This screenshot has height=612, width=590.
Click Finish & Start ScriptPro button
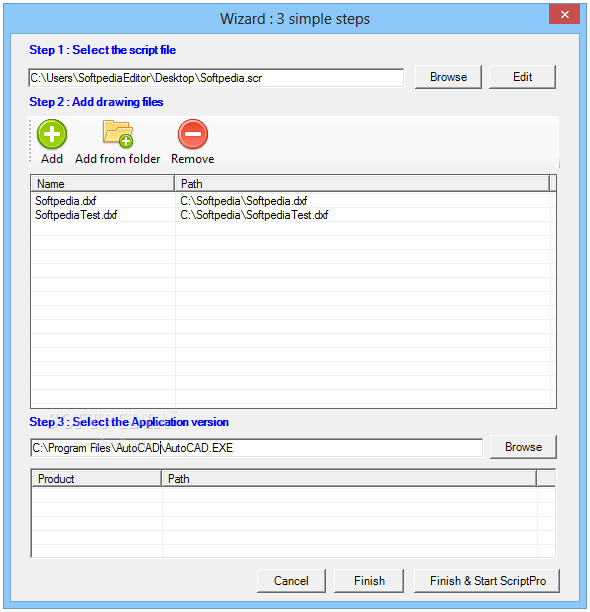[487, 581]
